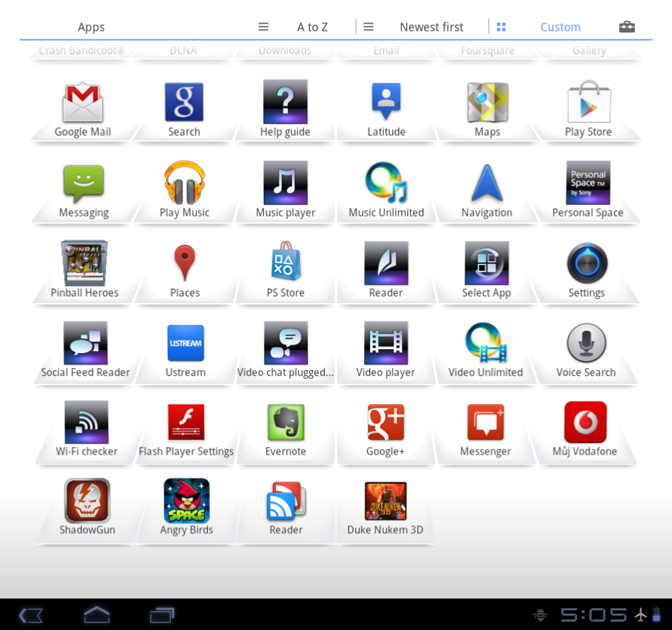Open the Wi-Fi checker

[x=85, y=422]
